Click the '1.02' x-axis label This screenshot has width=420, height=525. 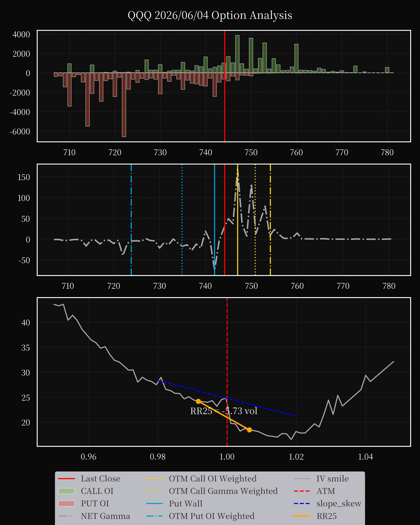point(296,457)
